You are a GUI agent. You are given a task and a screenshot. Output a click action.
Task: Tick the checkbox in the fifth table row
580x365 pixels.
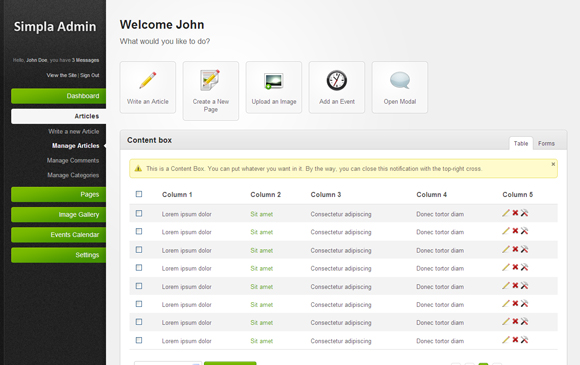click(139, 286)
